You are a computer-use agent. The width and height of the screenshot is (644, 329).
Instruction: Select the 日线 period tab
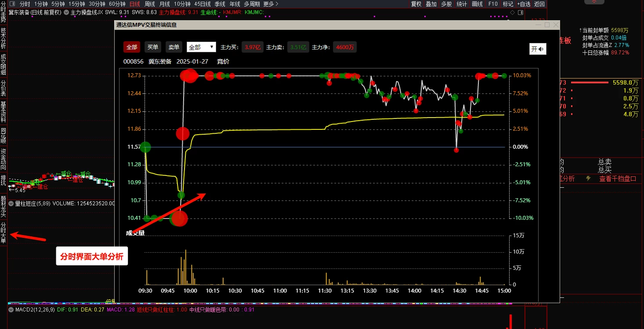tap(135, 4)
